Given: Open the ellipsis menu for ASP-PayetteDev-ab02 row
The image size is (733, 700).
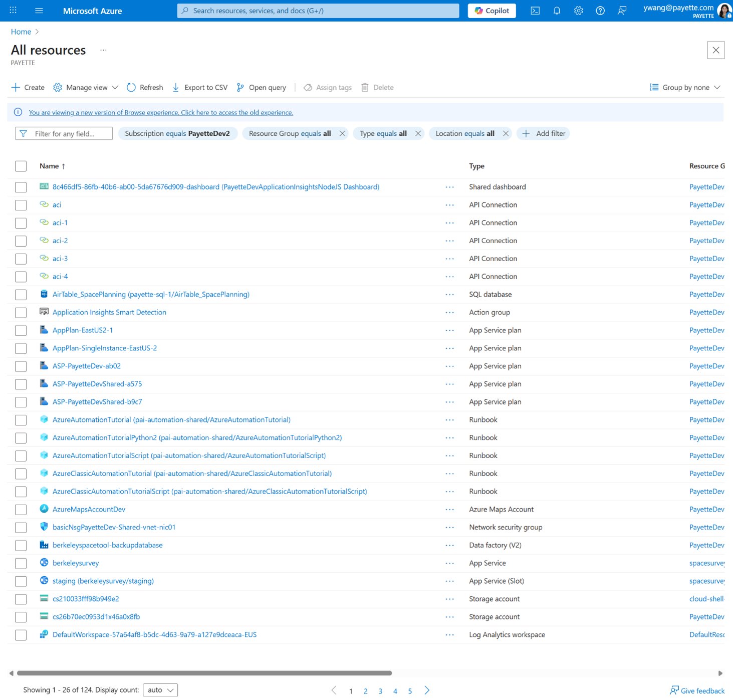Looking at the screenshot, I should [x=450, y=366].
